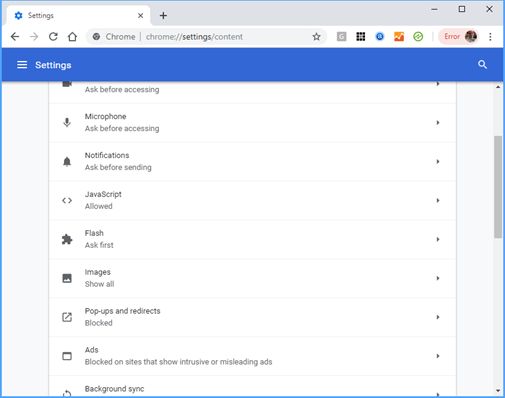Open Flash row label
The width and height of the screenshot is (505, 398).
click(x=94, y=233)
